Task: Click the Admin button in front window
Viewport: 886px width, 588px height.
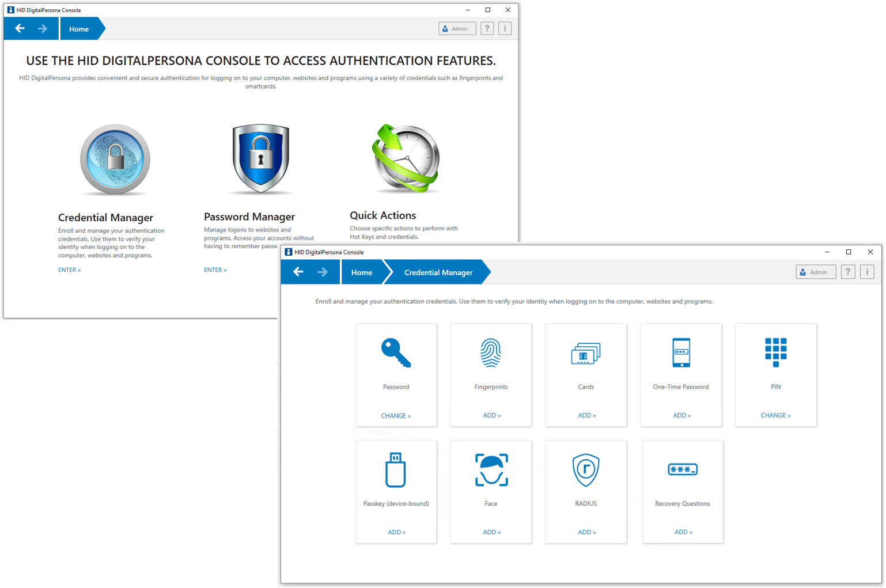Action: click(x=816, y=272)
